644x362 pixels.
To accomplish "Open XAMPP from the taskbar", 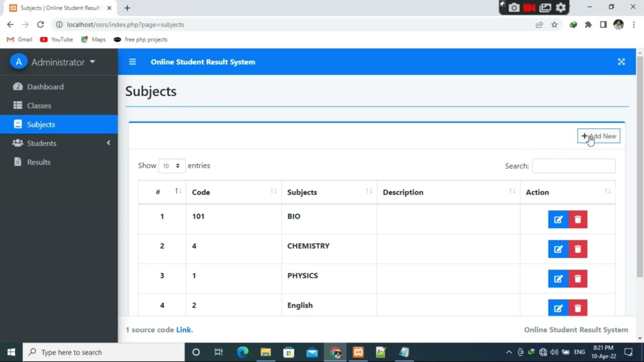I will pyautogui.click(x=358, y=352).
